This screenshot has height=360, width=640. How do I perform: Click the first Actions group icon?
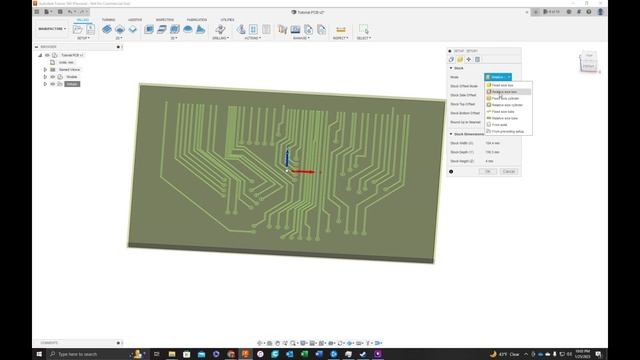(241, 29)
